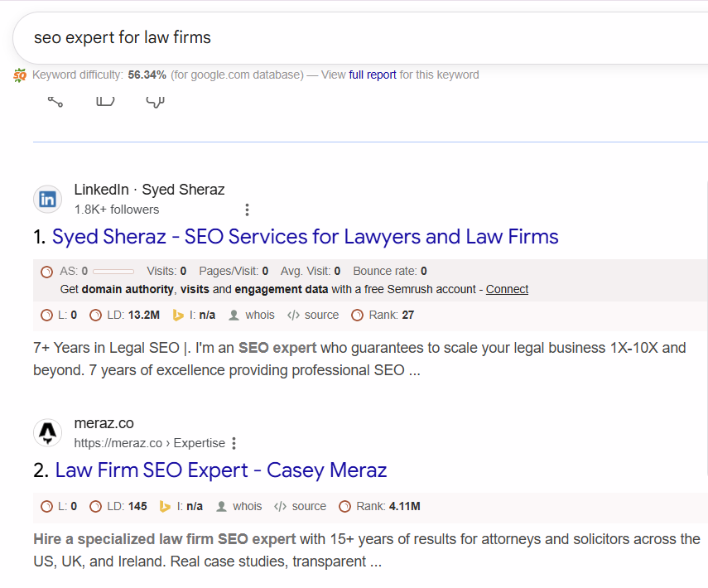708x588 pixels.
Task: Click Rank: 4.11M metric
Action: pyautogui.click(x=388, y=506)
